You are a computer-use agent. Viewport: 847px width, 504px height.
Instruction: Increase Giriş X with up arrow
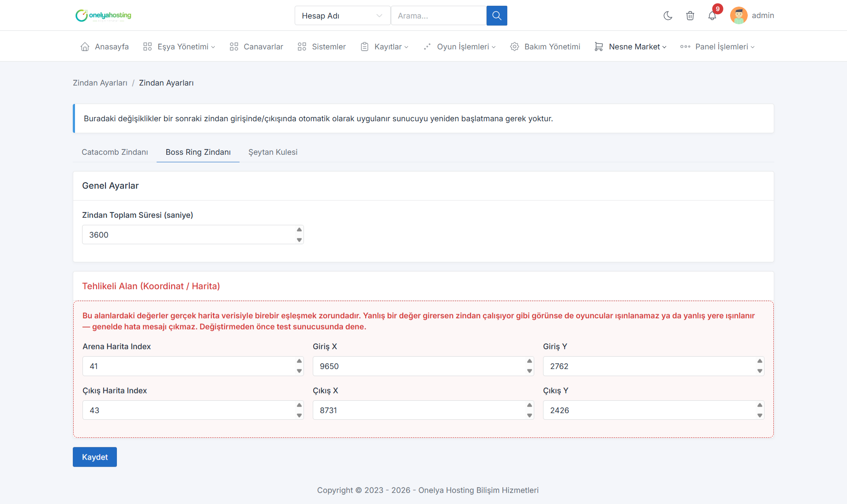529,361
